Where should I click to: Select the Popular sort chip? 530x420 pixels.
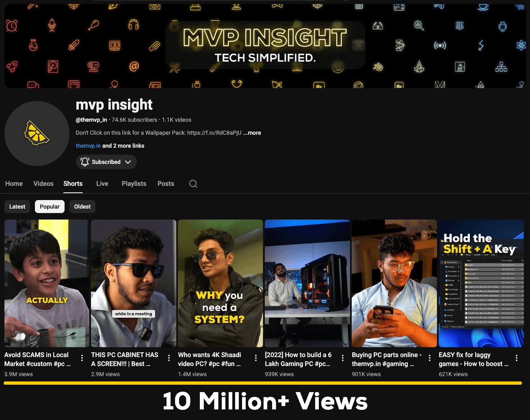point(50,207)
